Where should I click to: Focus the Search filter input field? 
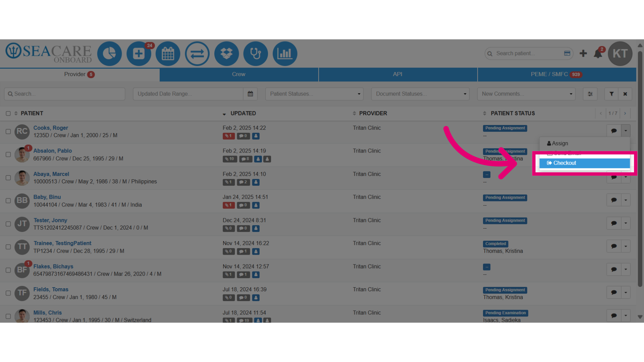[65, 94]
